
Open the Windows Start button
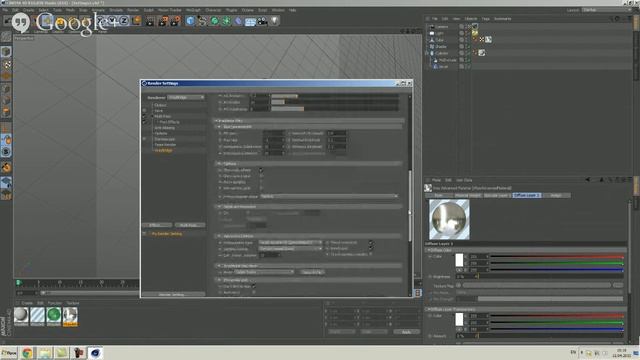[9, 353]
